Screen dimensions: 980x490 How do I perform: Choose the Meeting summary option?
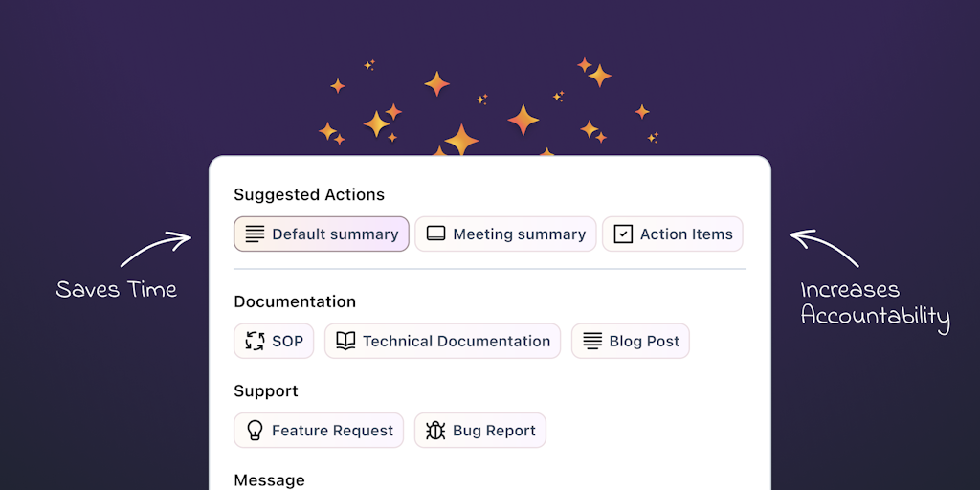click(519, 234)
